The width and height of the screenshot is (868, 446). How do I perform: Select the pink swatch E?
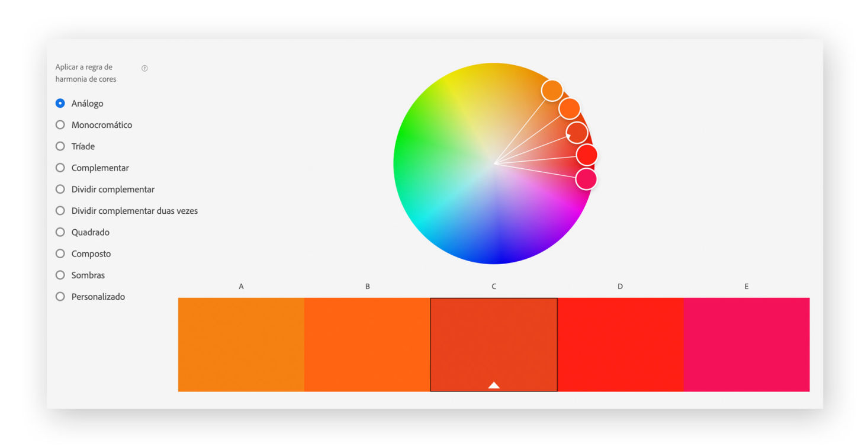click(x=747, y=344)
